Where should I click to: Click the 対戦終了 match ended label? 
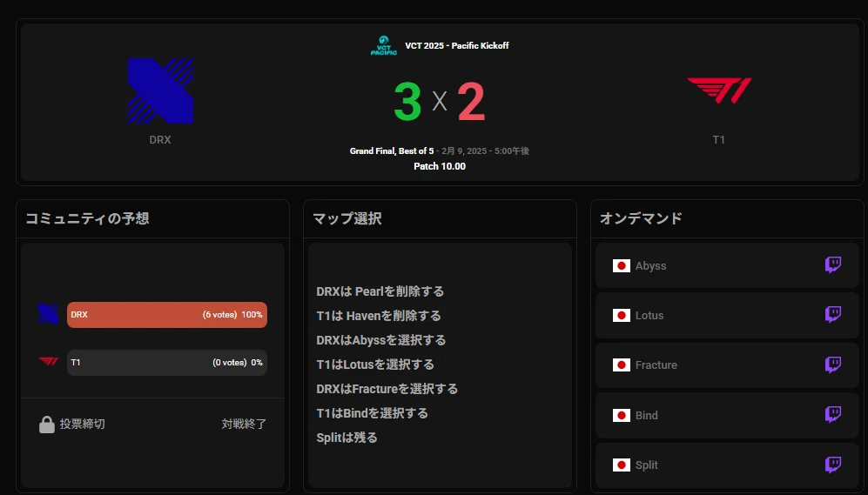click(x=244, y=425)
